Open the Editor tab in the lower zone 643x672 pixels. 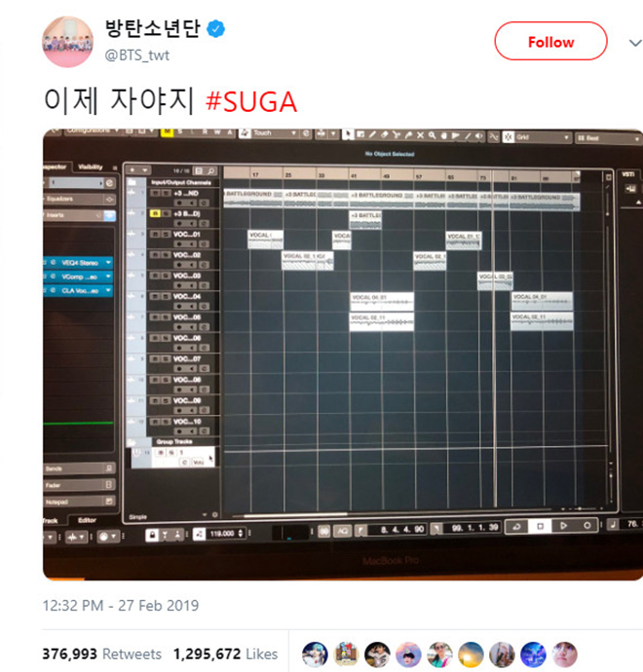(x=87, y=520)
